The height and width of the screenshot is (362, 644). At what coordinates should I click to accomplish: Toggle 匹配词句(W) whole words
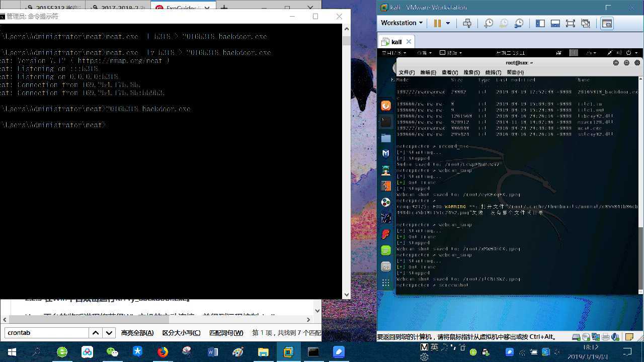click(x=226, y=333)
